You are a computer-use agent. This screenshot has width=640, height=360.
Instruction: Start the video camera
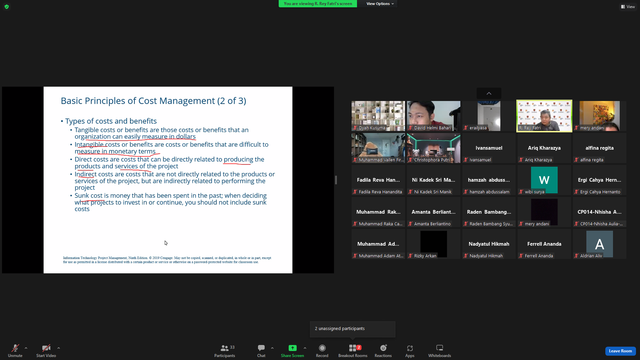(46, 350)
